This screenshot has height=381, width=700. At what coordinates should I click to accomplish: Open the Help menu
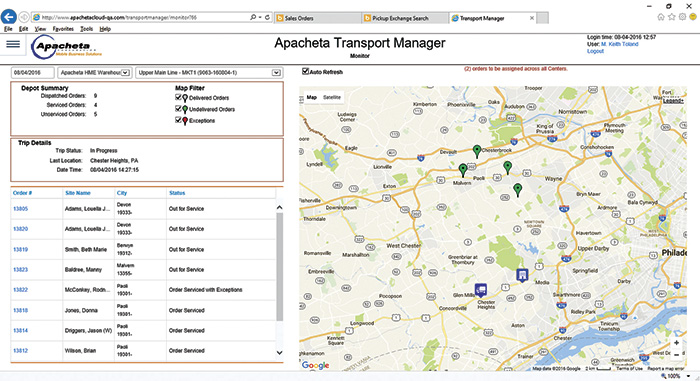[105, 29]
